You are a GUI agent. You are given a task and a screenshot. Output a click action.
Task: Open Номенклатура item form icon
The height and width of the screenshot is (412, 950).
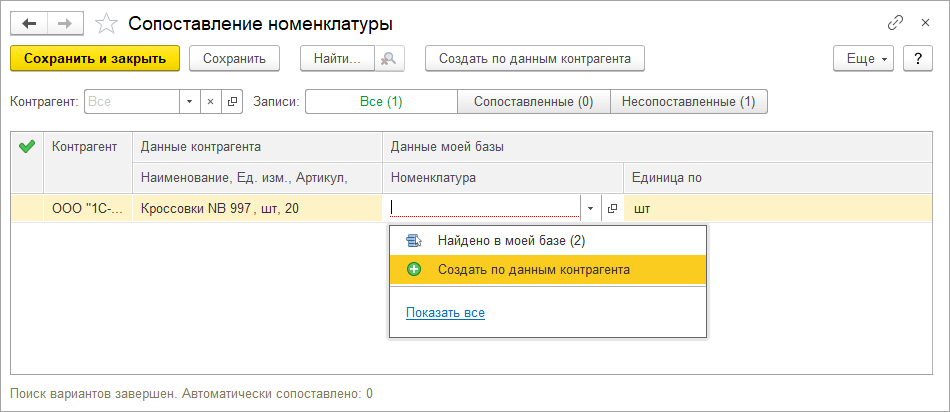(612, 208)
